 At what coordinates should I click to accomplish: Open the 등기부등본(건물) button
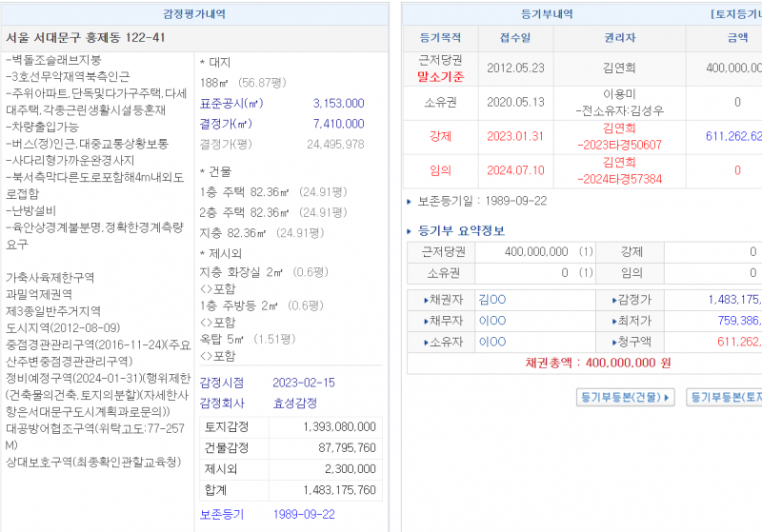coord(625,398)
